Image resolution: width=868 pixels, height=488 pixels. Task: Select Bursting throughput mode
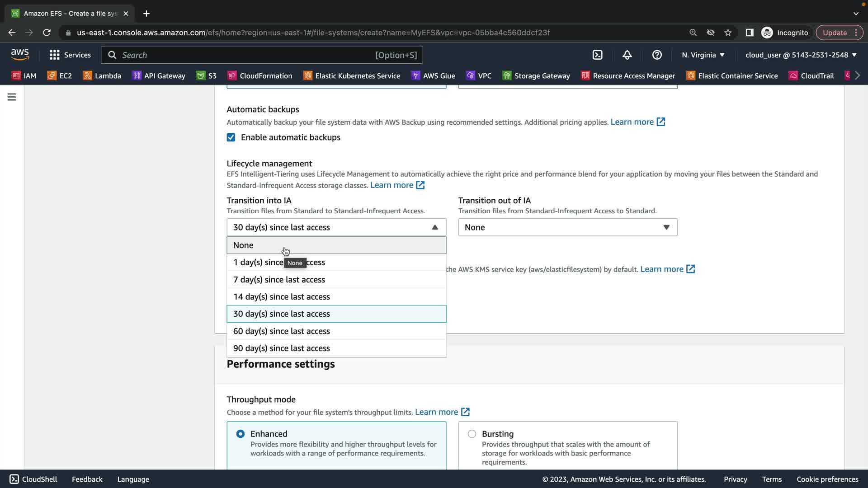click(472, 434)
